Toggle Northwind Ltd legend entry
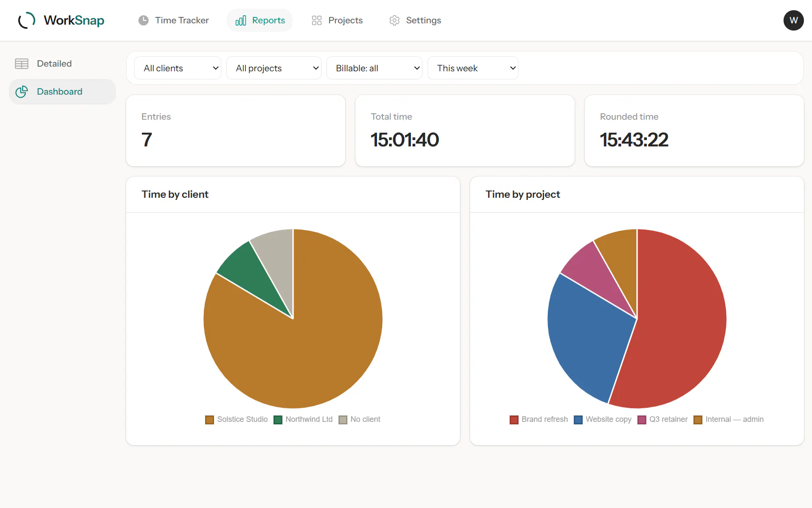This screenshot has width=812, height=508. tap(303, 419)
